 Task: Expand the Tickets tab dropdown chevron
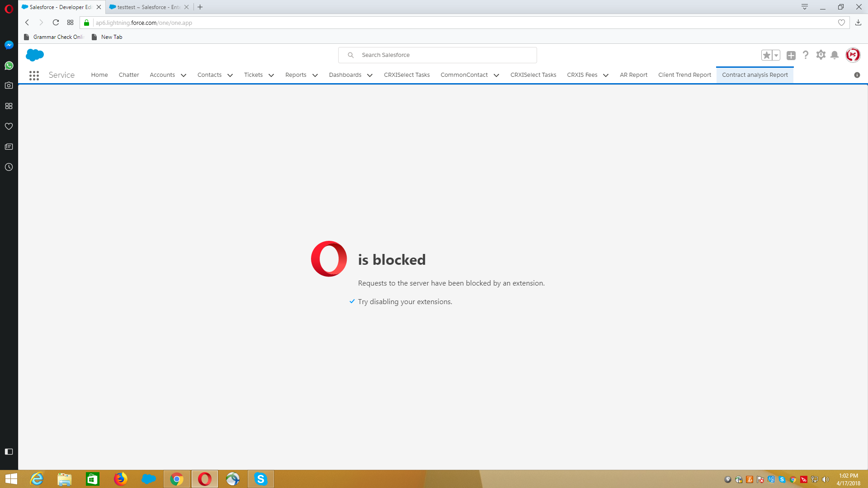271,75
